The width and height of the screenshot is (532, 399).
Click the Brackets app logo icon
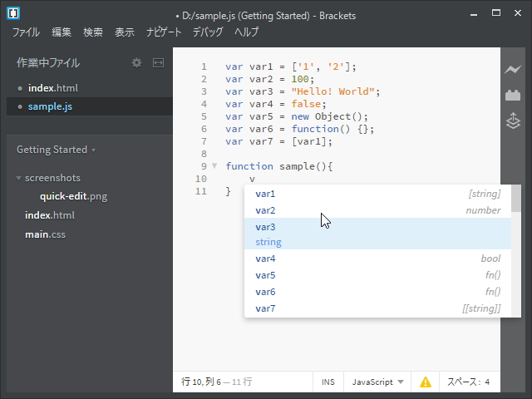tap(13, 13)
